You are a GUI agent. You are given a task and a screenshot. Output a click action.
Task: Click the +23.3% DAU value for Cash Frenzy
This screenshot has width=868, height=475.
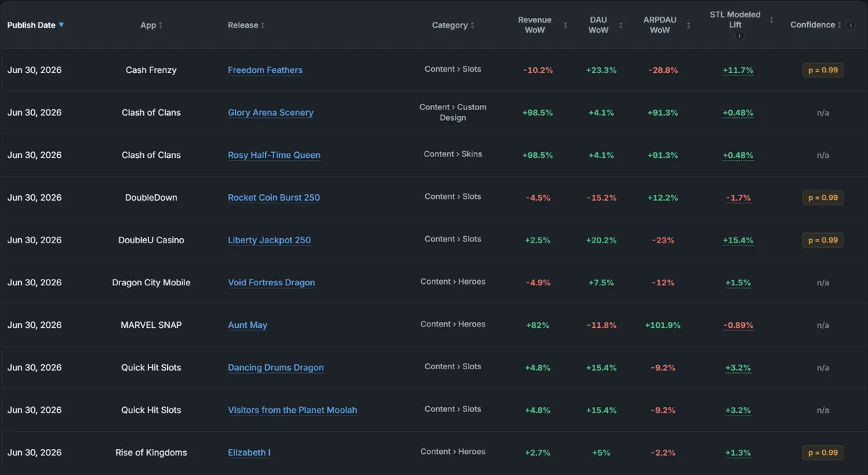click(601, 70)
